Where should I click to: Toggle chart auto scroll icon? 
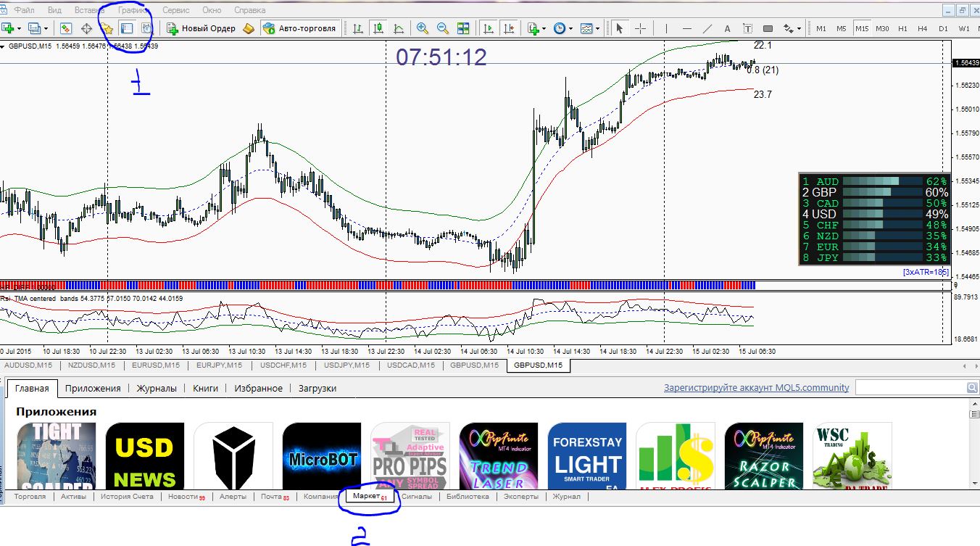pyautogui.click(x=489, y=28)
